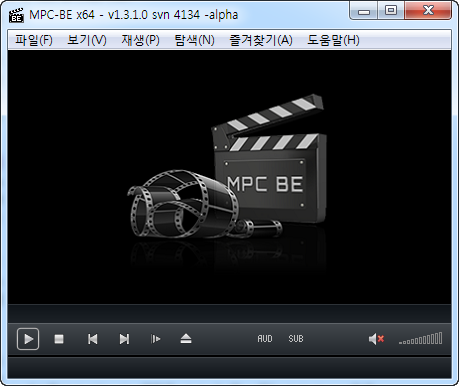This screenshot has height=386, width=459.
Task: Open the 파일(F) menu
Action: coord(34,40)
